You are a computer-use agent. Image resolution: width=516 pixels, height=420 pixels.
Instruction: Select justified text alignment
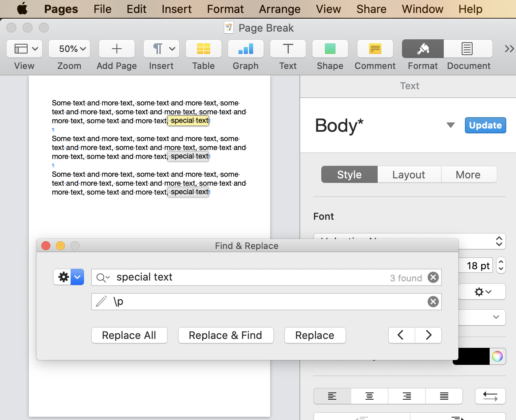(444, 396)
